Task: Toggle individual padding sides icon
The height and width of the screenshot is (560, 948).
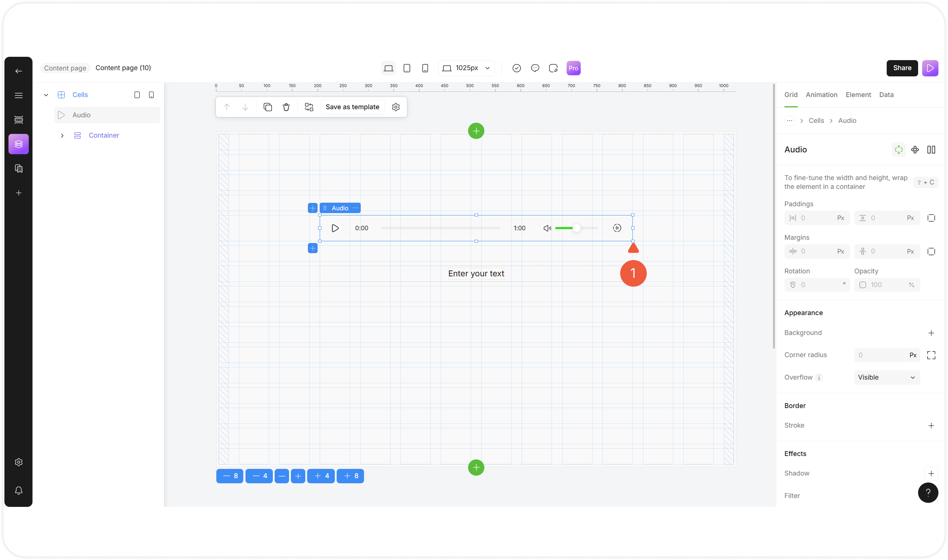Action: coord(931,218)
